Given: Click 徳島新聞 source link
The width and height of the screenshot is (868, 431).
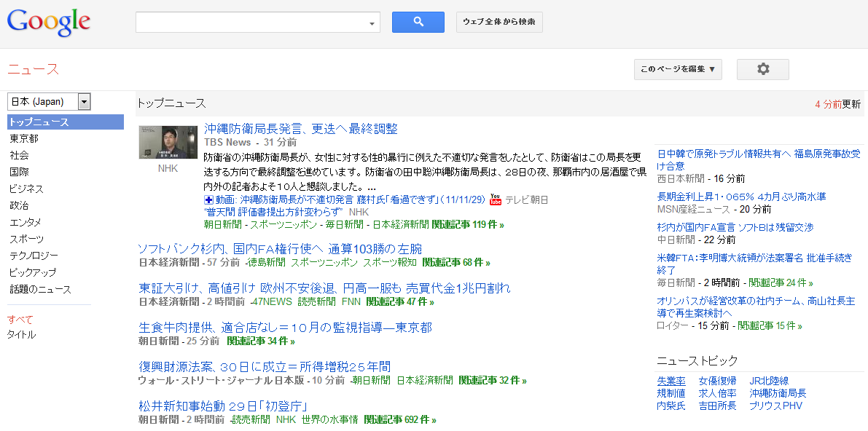Looking at the screenshot, I should [266, 262].
